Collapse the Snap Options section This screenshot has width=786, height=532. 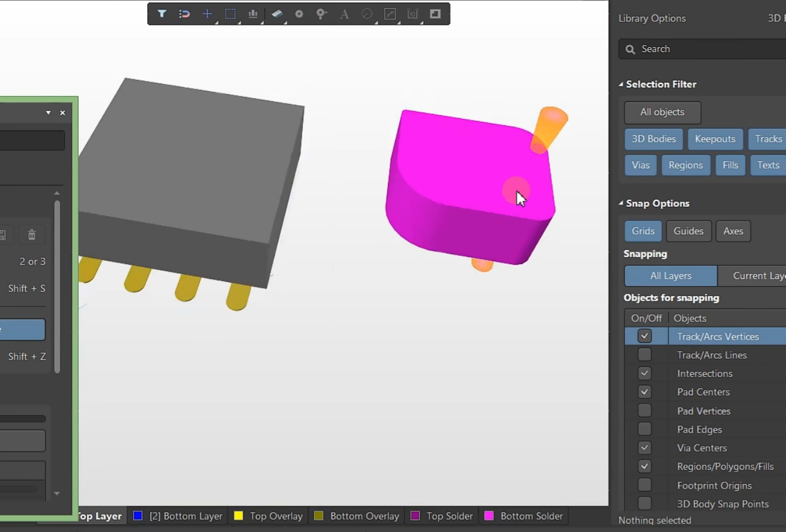click(x=620, y=203)
